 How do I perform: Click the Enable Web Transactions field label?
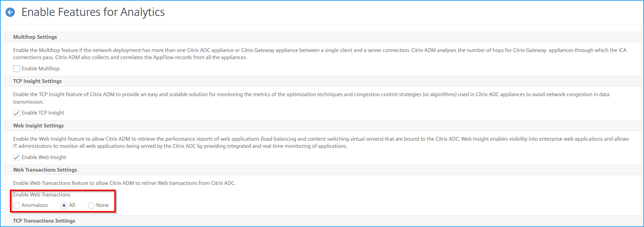(42, 195)
